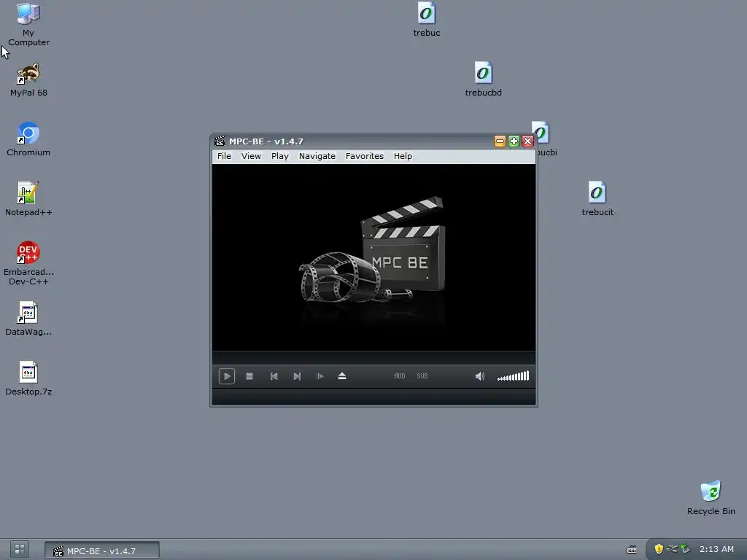Click the safely remove hardware tray icon
This screenshot has height=560, width=747.
point(685,549)
